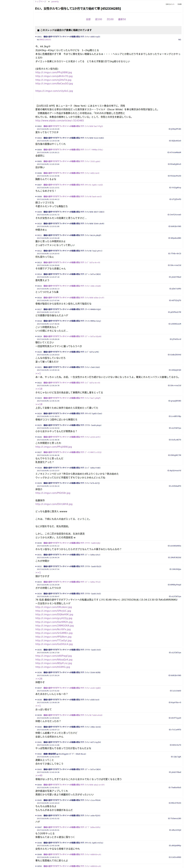This screenshot has width=186, height=868.
Task: Follow the >>1 anchor in post 0038
Action: tap(38, 706)
